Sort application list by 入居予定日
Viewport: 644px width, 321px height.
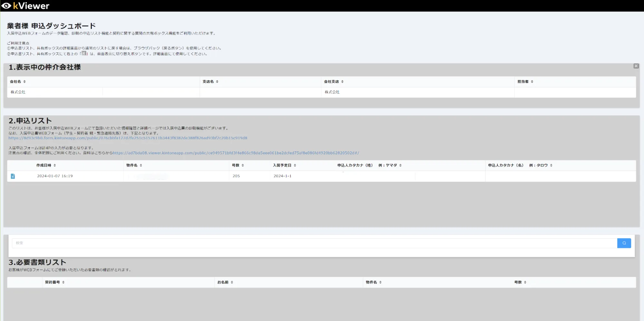[x=295, y=165]
